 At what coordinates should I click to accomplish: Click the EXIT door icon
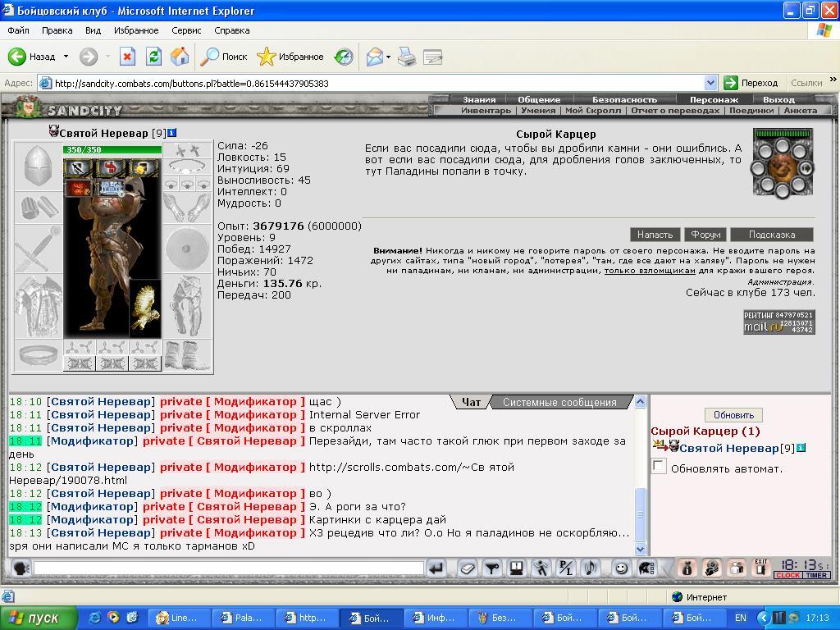760,568
